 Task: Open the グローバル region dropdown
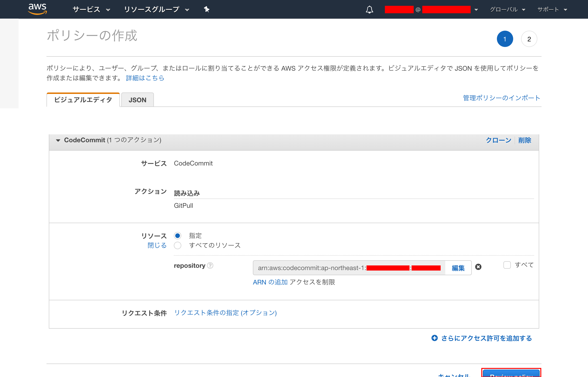[x=508, y=10]
